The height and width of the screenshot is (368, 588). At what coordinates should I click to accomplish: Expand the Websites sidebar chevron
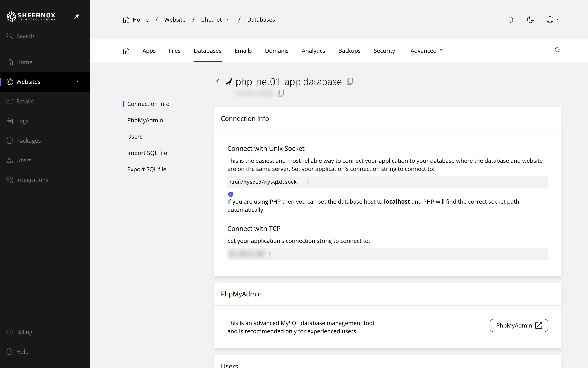(77, 82)
